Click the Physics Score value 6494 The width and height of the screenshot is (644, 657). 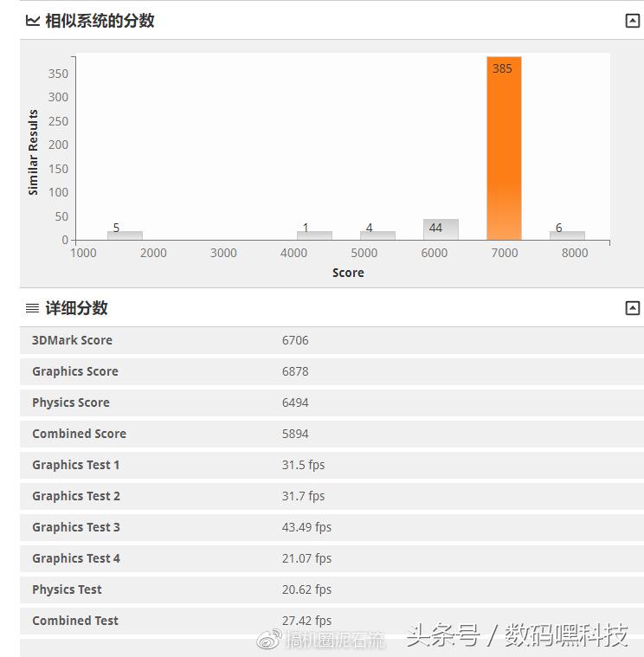tap(295, 403)
